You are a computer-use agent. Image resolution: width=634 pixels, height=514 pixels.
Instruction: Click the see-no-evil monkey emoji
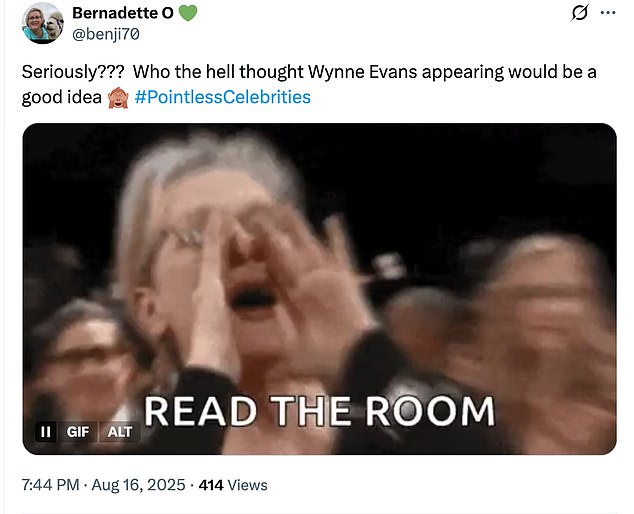(118, 98)
